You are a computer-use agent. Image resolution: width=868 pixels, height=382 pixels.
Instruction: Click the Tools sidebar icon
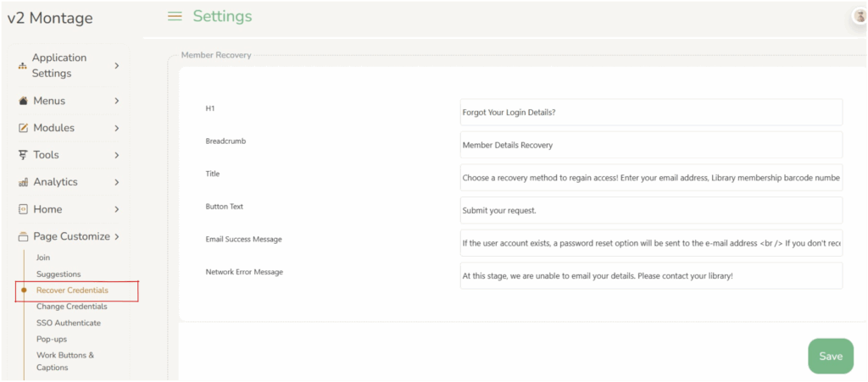pyautogui.click(x=23, y=155)
